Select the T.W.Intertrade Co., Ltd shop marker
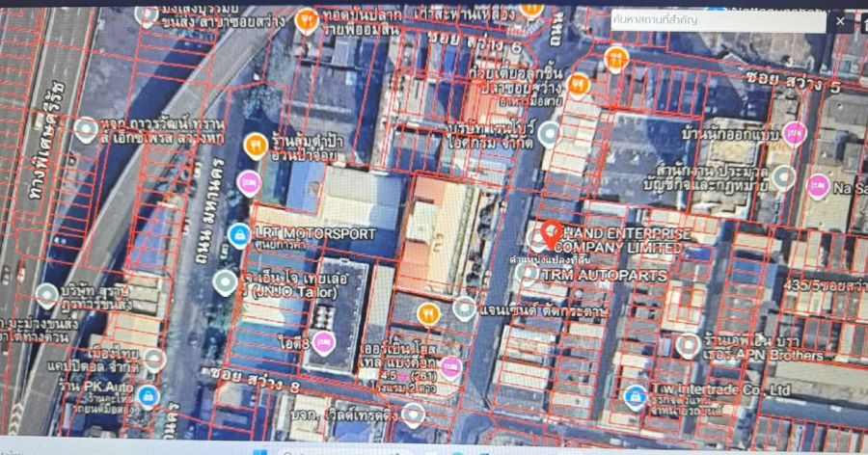 tap(634, 394)
